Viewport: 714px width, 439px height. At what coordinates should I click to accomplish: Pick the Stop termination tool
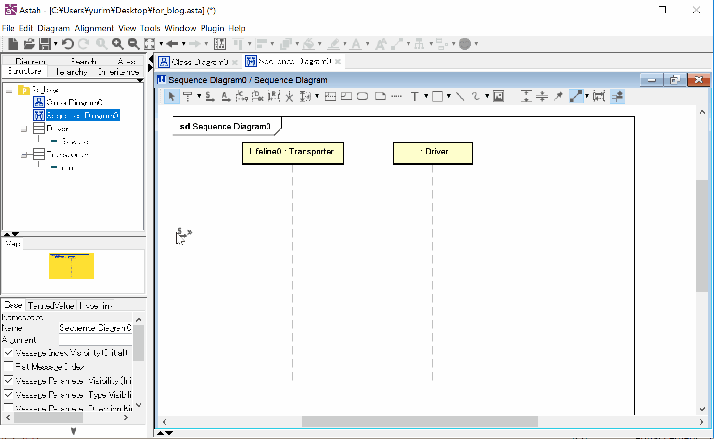coord(289,96)
